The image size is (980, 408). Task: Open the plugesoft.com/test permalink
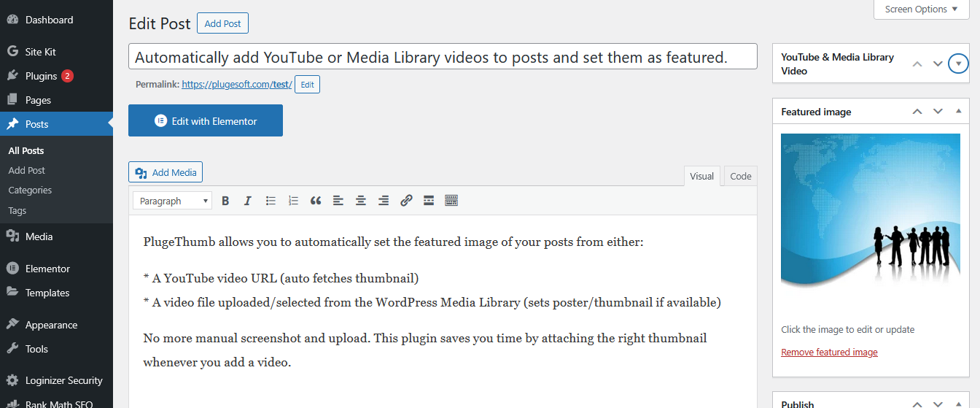[237, 85]
